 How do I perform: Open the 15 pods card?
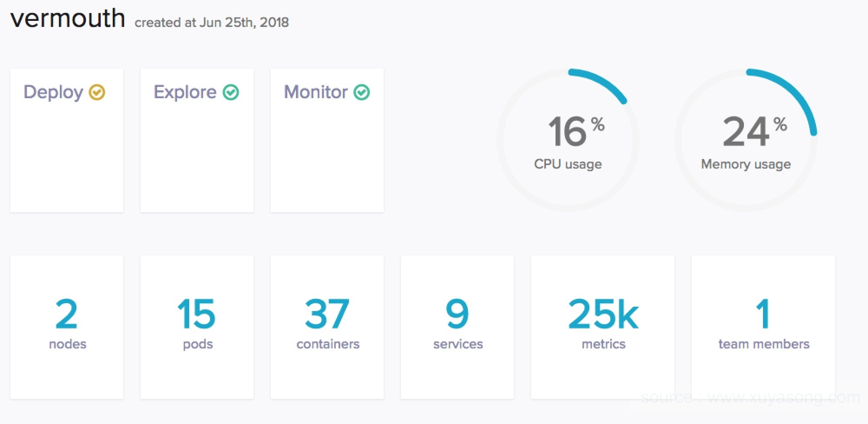[197, 327]
